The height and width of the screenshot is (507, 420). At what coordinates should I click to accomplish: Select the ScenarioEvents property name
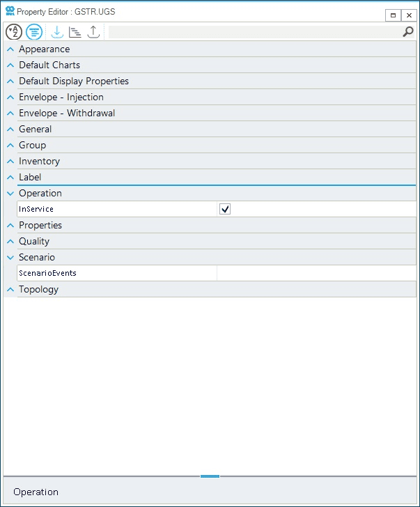tap(47, 273)
